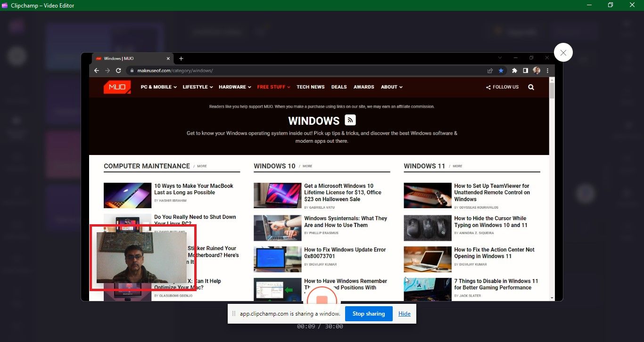Open the Windows Update Error 0x80073701 article

point(345,253)
